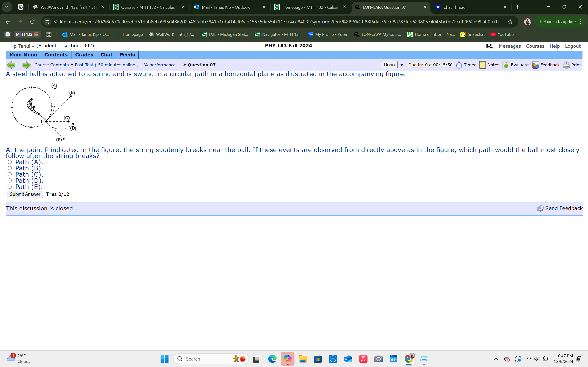588x367 pixels.
Task: Click Relaunch to update in Chrome
Action: click(557, 22)
